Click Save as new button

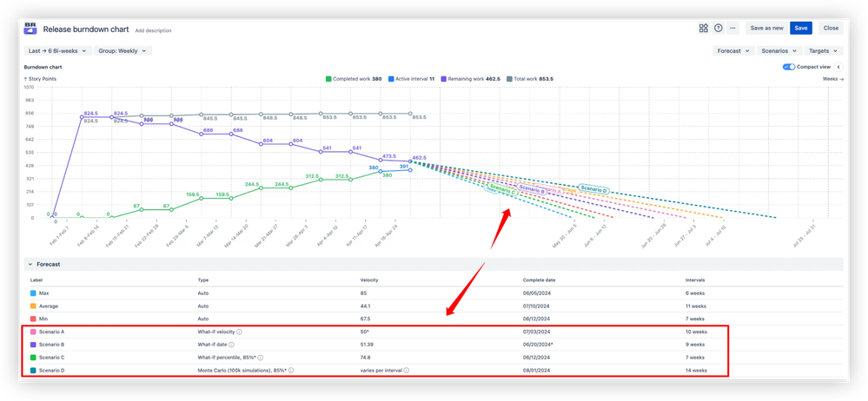[766, 28]
